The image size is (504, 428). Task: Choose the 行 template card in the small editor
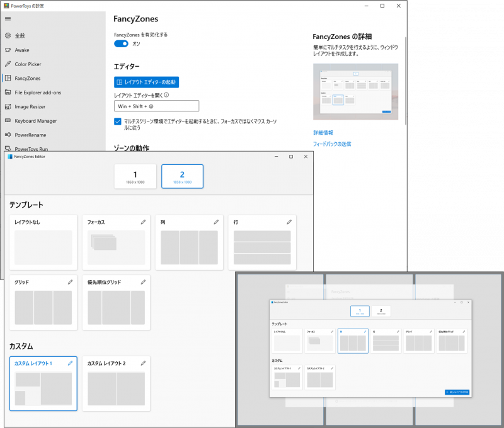[386, 341]
